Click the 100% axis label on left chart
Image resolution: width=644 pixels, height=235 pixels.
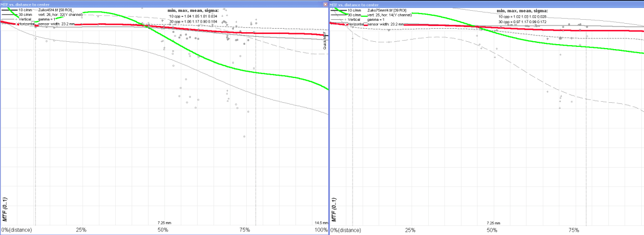[321, 230]
